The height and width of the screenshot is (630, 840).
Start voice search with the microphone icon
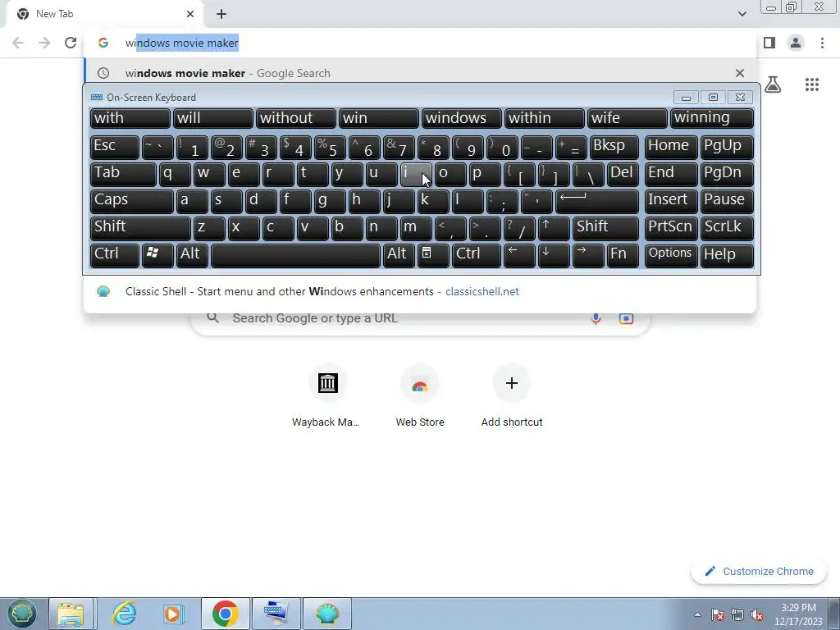[x=596, y=318]
